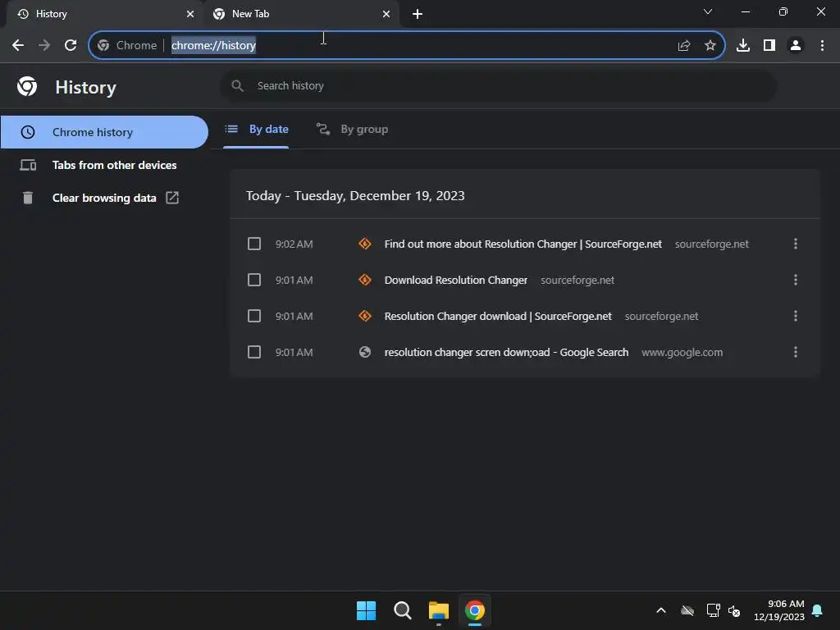840x630 pixels.
Task: Reload the history page
Action: point(71,45)
